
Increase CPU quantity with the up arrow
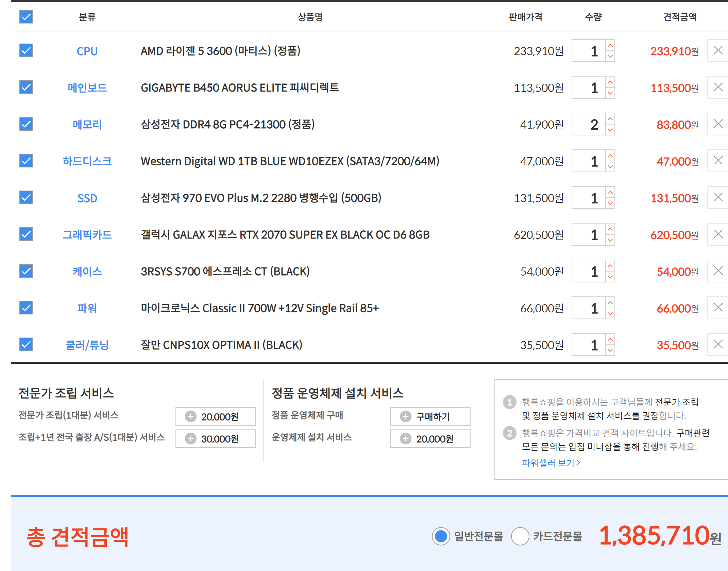[610, 45]
